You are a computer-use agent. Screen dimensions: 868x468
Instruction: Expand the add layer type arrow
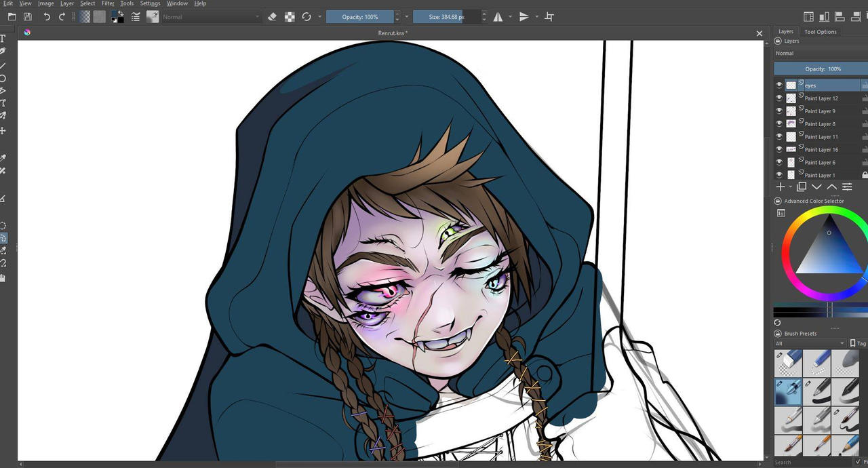[x=790, y=187]
